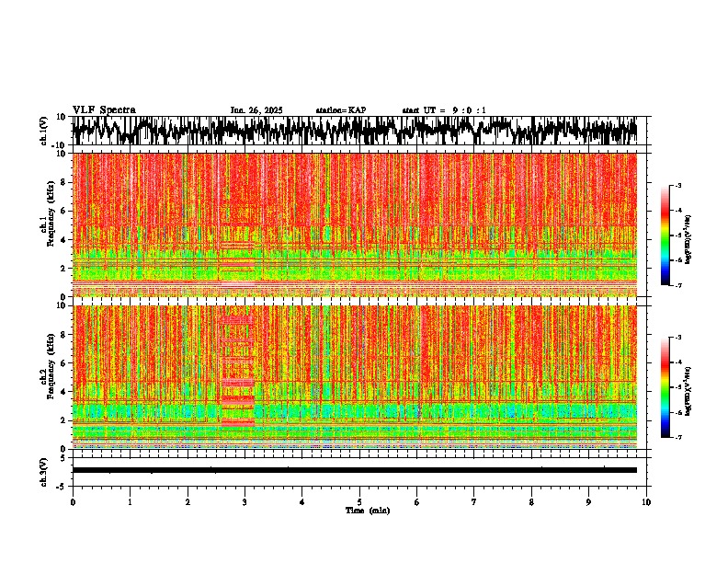Click inside the ch.1 spectrogram panel
Viewport: 728px width, 563px height.
(354, 224)
